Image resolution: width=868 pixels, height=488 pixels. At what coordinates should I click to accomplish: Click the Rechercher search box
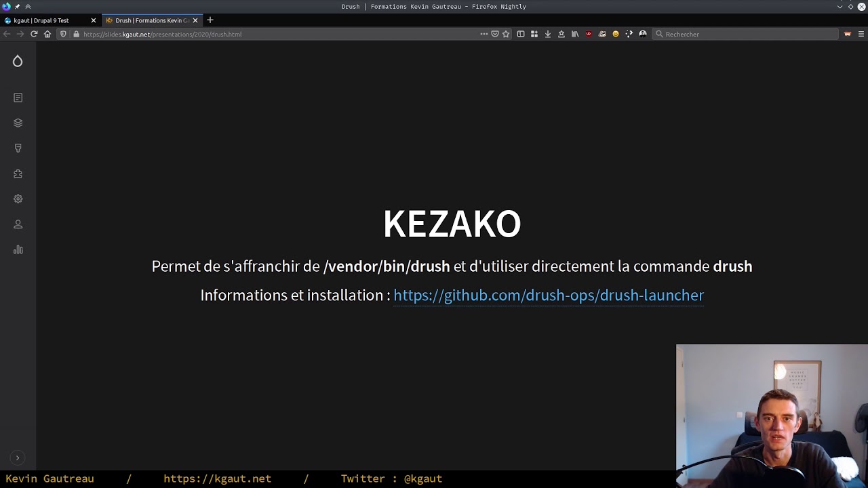pyautogui.click(x=746, y=34)
